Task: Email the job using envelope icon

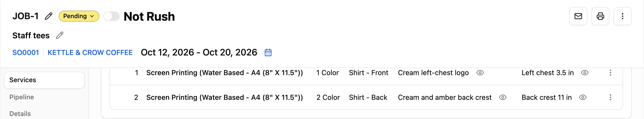Action: click(578, 16)
